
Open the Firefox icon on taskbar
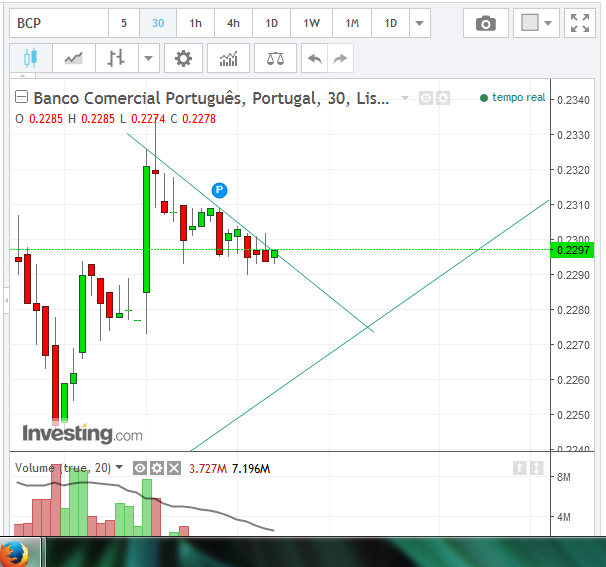(x=15, y=554)
